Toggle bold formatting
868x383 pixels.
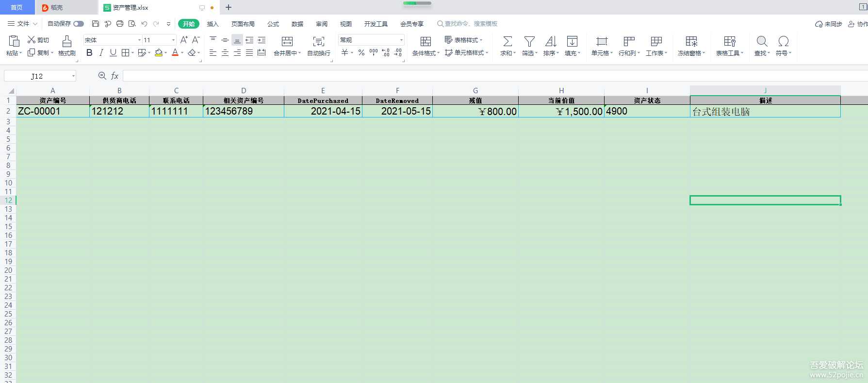[x=89, y=53]
